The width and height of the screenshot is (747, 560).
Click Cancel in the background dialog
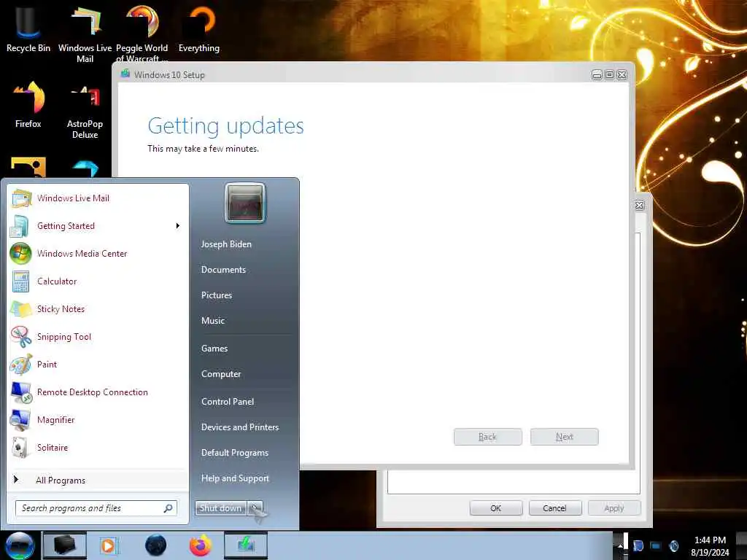pos(555,508)
